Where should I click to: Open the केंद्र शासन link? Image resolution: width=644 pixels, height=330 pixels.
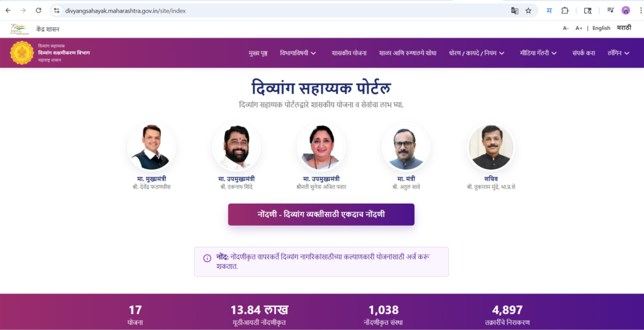[48, 29]
